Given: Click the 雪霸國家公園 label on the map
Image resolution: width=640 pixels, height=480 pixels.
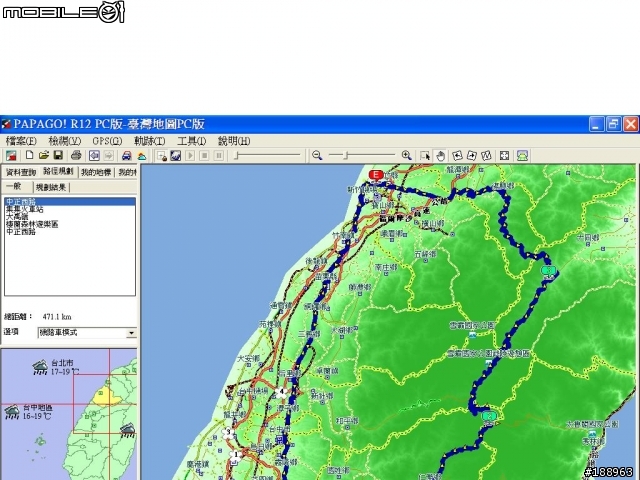Looking at the screenshot, I should click(473, 325).
